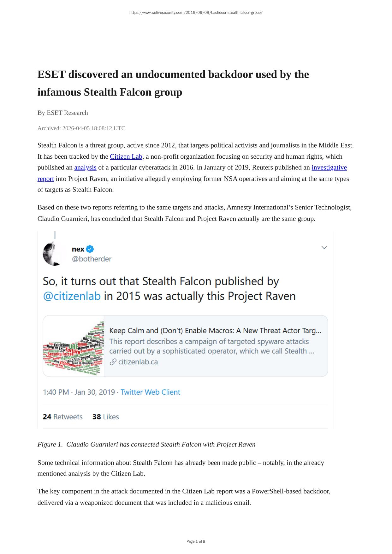
Task: Click the tweet timestamp 1:40 PM
Action: 56,392
